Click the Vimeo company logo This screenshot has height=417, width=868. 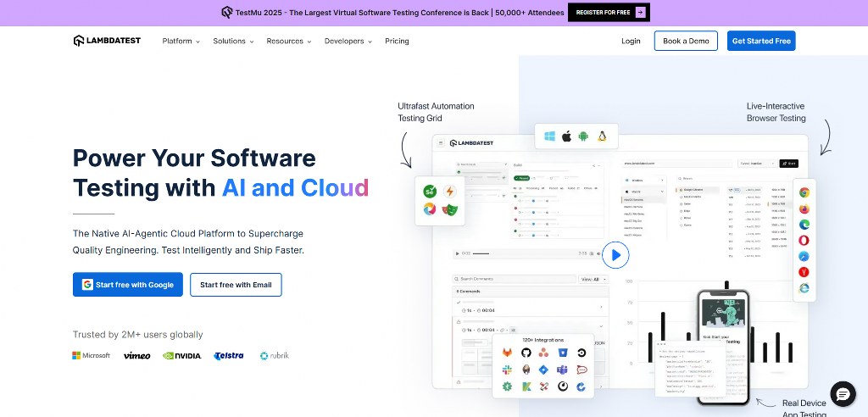click(x=136, y=355)
